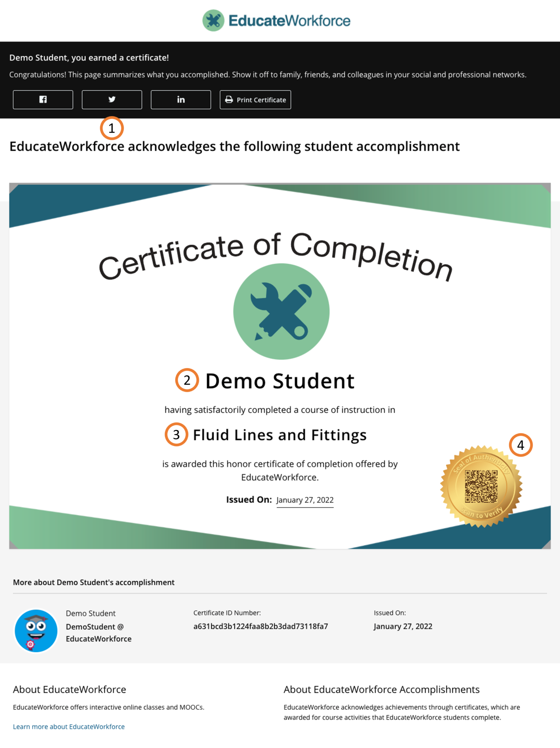The image size is (560, 748).
Task: Open Learn more about EducateWorkforce link
Action: point(69,726)
